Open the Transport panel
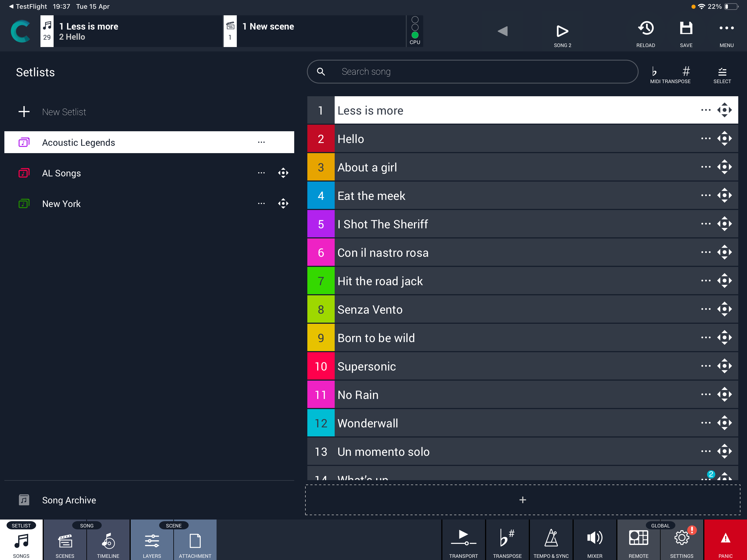 click(463, 540)
